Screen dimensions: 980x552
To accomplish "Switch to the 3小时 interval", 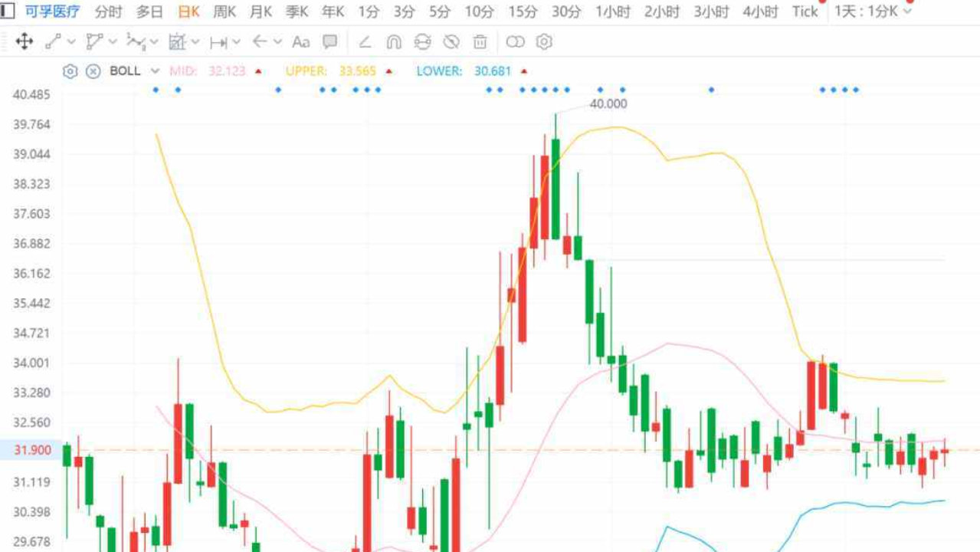I will click(711, 11).
